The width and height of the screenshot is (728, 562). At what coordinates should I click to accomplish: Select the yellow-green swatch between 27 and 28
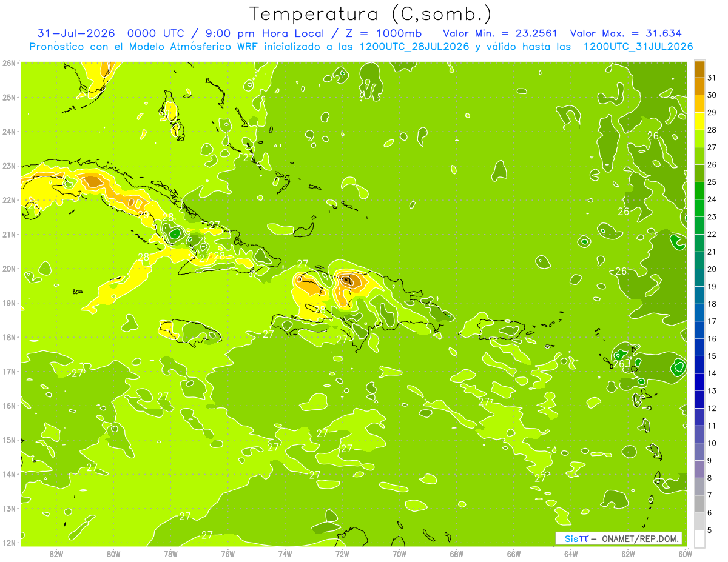coord(699,139)
